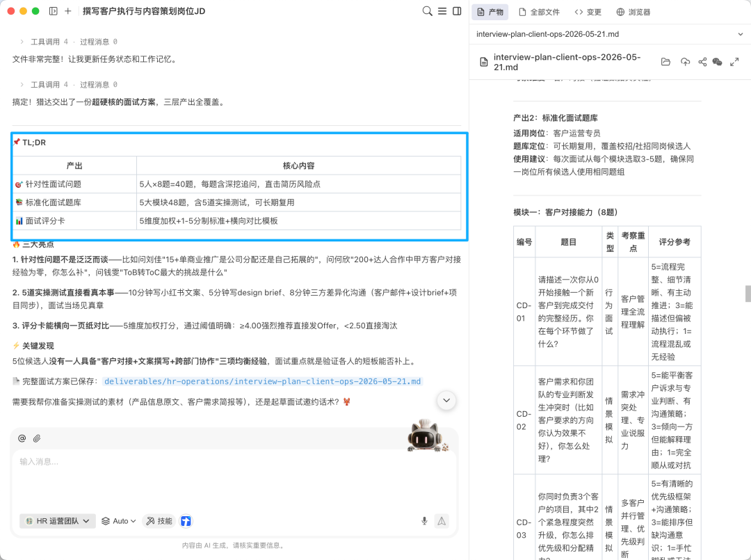Click the 针对性面试问题 table cell
751x560 pixels.
tap(74, 184)
